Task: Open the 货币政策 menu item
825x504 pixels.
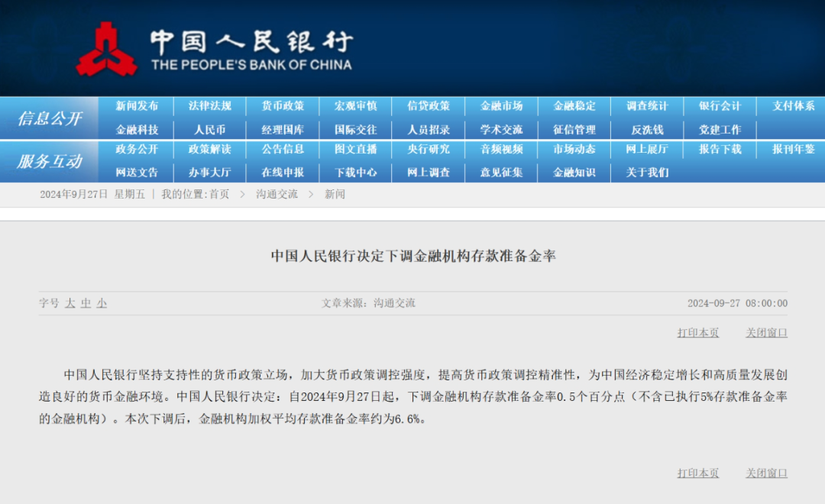Action: coord(283,105)
